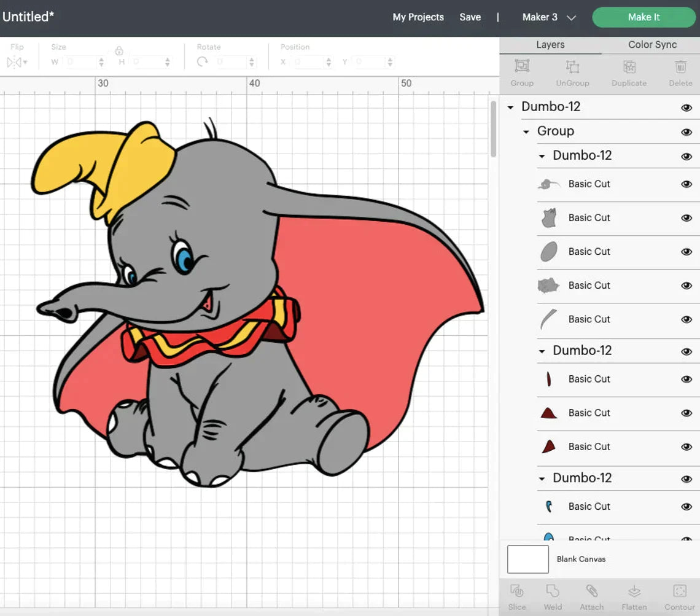700x616 pixels.
Task: Click the green Make It button
Action: [644, 17]
